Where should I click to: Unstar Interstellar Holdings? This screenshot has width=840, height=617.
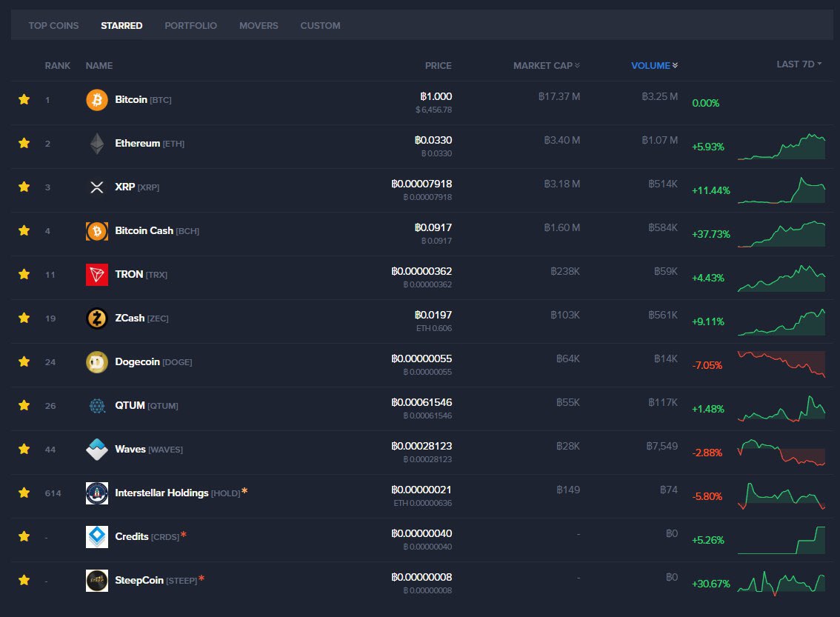click(24, 493)
